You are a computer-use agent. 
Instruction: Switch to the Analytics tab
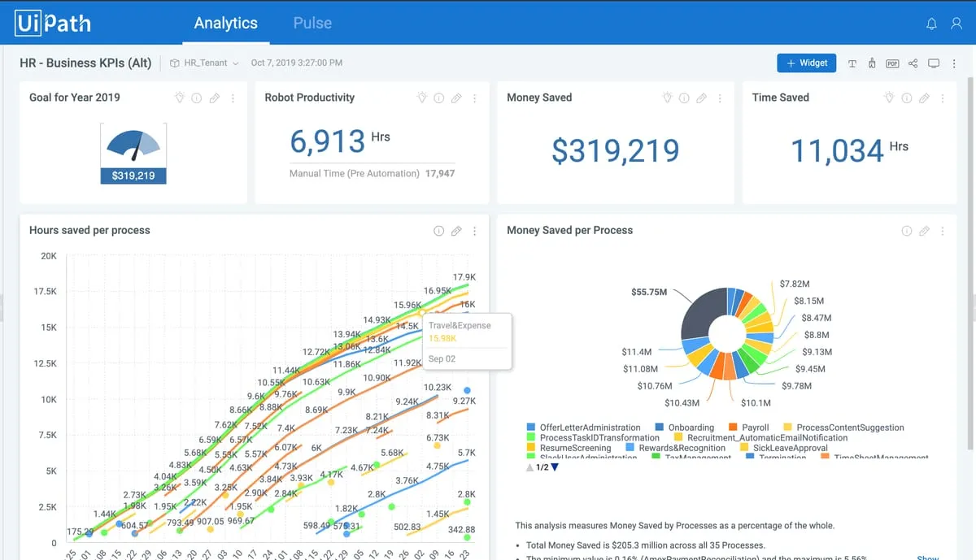[226, 23]
